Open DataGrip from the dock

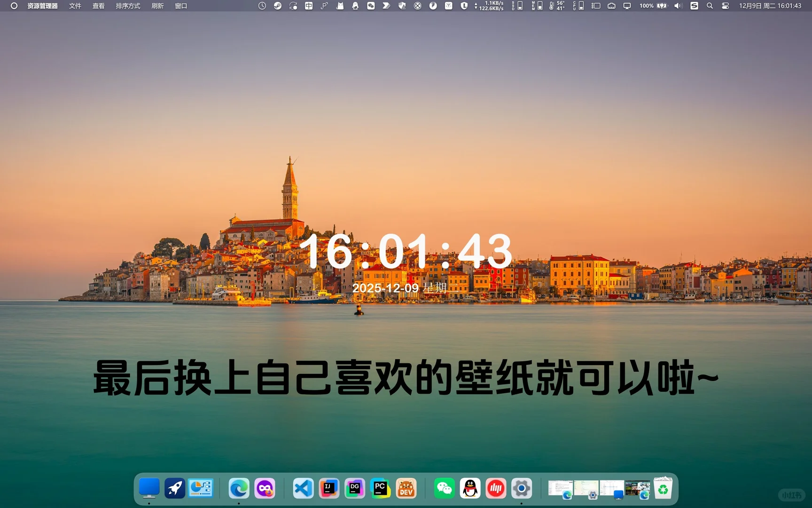click(x=355, y=489)
